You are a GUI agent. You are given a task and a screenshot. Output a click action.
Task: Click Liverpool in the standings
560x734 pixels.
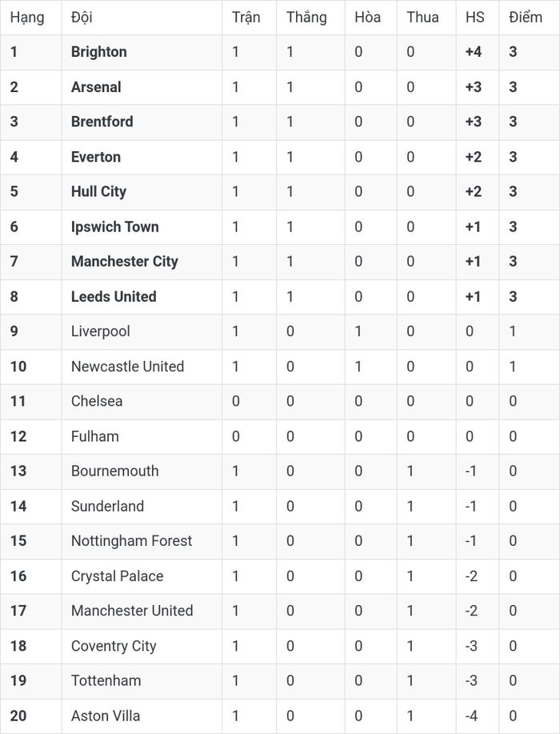pos(101,331)
